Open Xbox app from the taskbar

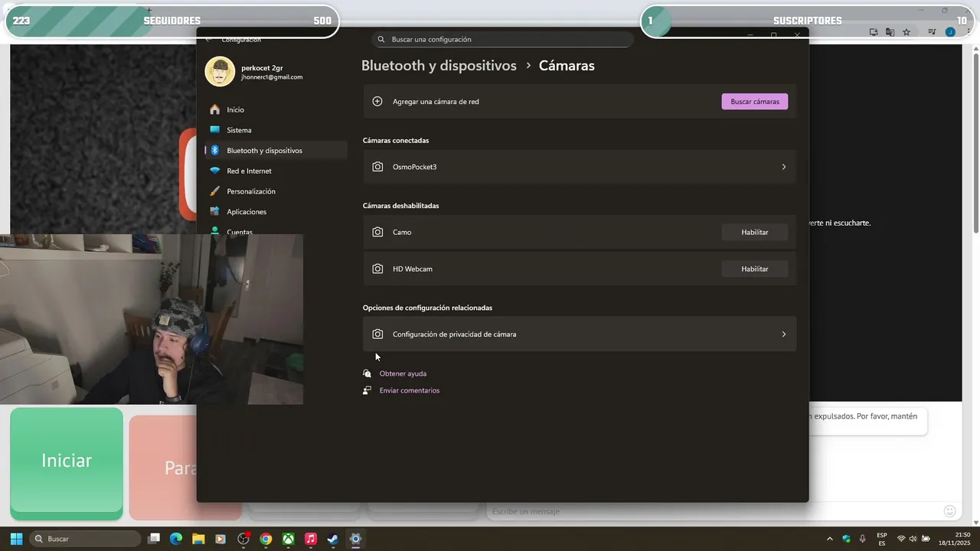pos(288,539)
